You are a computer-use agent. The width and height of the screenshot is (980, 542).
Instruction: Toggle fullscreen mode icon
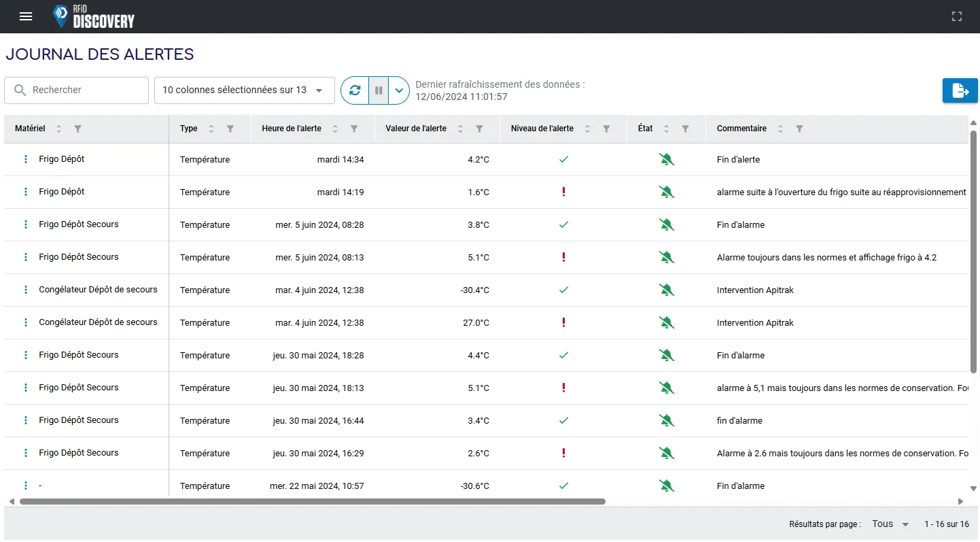click(957, 16)
